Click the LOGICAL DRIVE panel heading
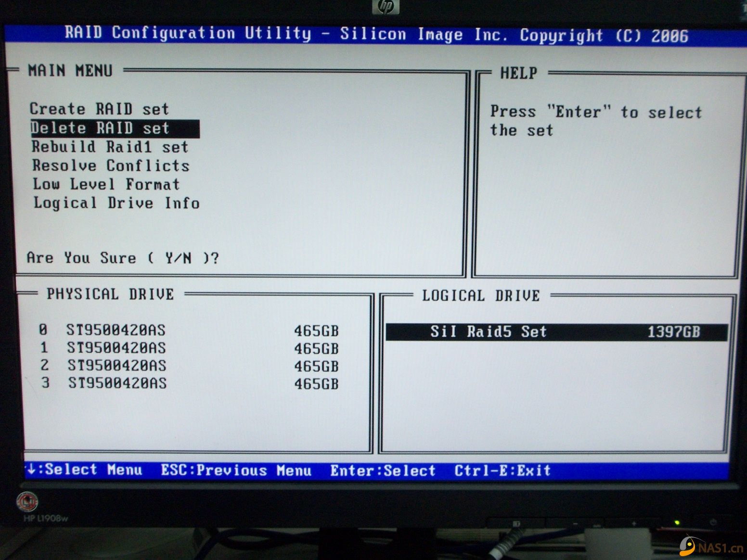This screenshot has height=560, width=747. (481, 295)
